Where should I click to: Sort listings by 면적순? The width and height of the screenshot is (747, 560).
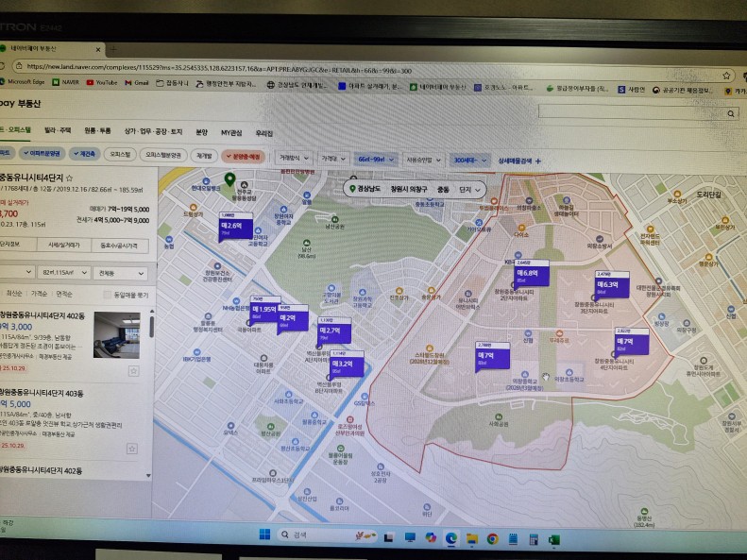(x=64, y=294)
